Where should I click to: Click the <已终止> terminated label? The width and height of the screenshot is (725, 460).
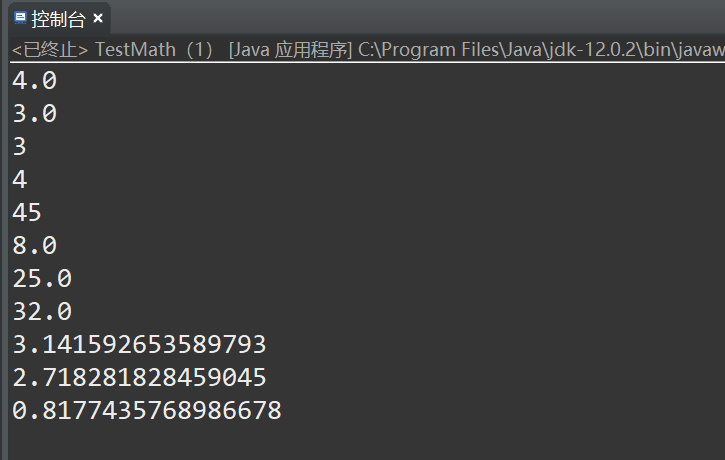(50, 50)
